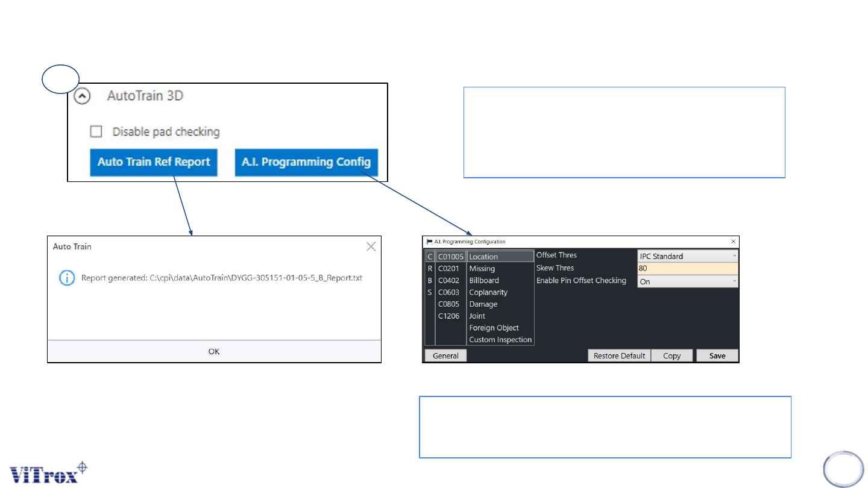Select package C01005

click(x=451, y=257)
